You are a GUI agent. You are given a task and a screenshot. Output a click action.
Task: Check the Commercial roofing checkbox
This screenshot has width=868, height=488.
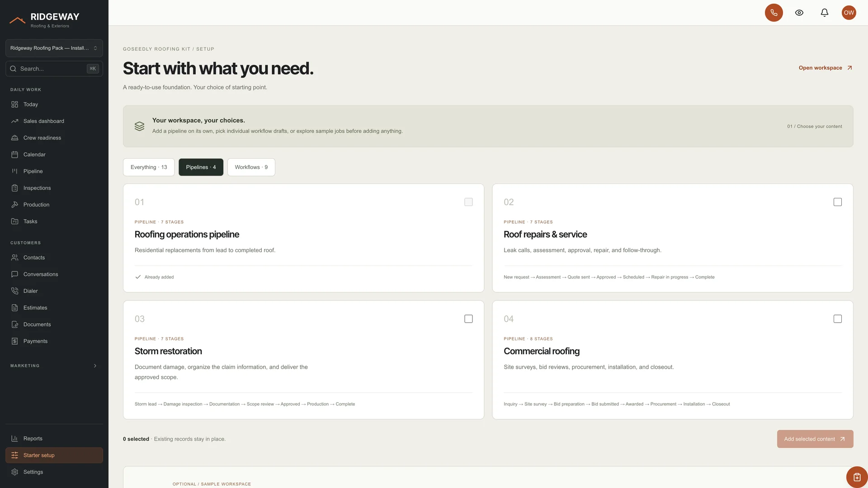tap(837, 319)
